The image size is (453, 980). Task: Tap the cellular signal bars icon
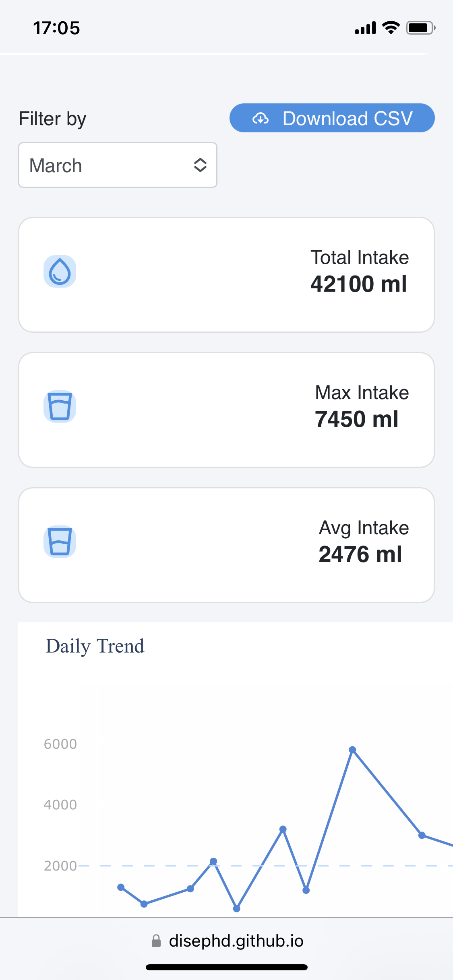[x=365, y=28]
